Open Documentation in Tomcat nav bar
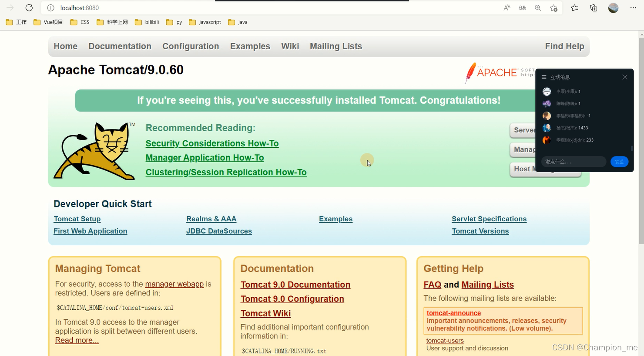644x356 pixels. [x=120, y=46]
